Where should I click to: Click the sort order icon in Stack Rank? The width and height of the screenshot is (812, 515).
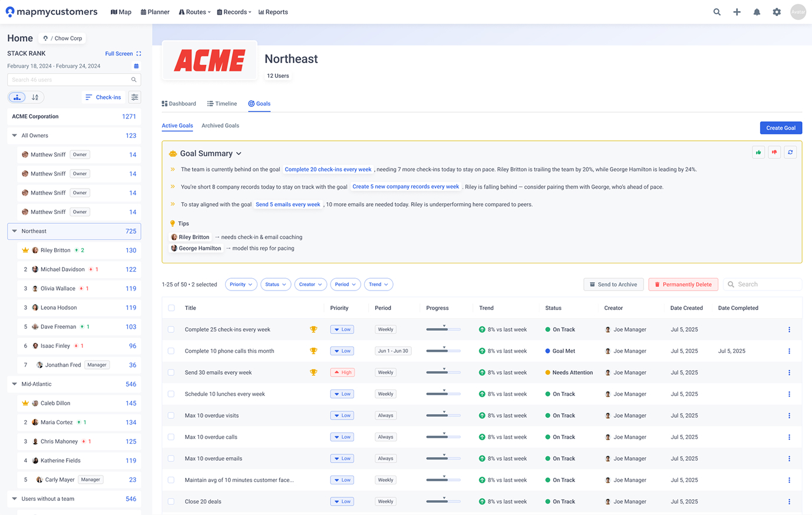pos(35,97)
